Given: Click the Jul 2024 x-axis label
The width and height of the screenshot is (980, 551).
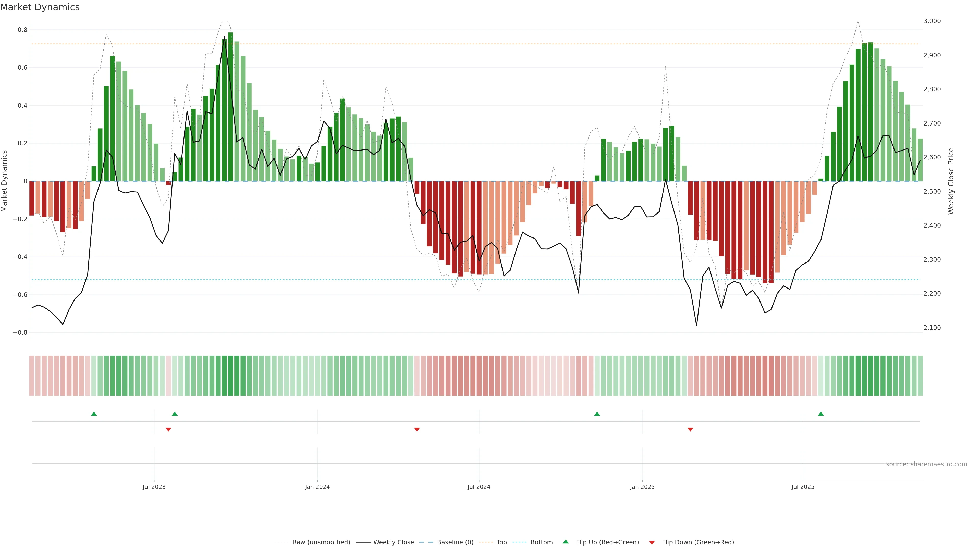Looking at the screenshot, I should (479, 487).
